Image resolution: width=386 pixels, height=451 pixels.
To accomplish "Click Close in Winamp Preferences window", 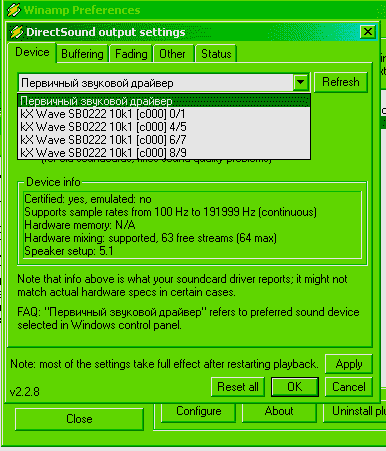I will tap(79, 419).
